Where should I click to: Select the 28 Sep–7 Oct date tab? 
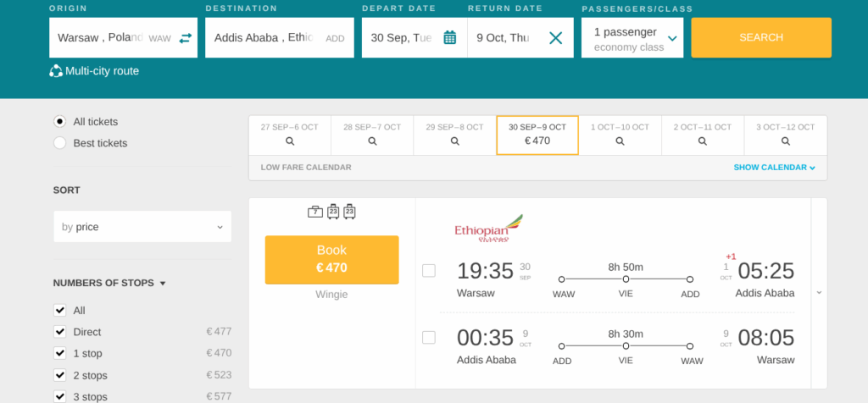pyautogui.click(x=372, y=135)
